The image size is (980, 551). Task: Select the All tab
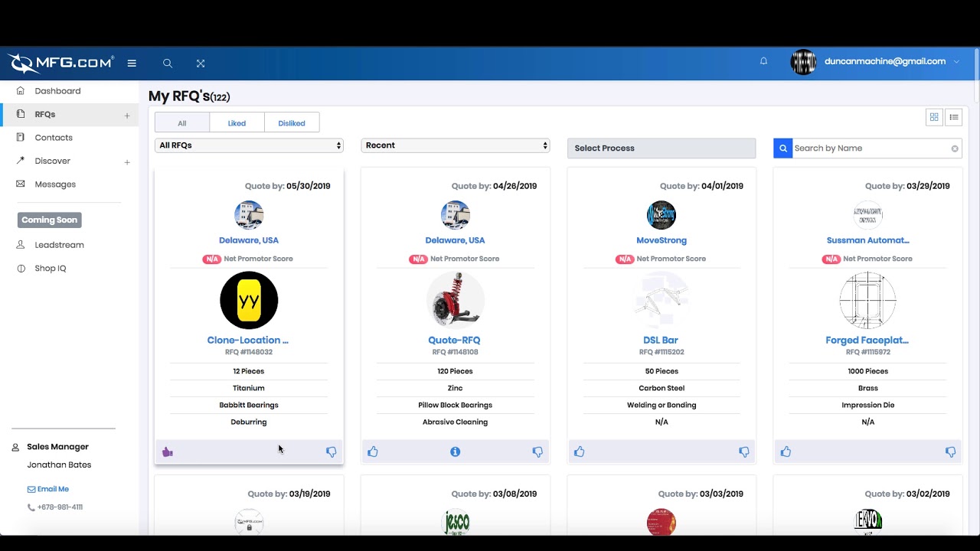(182, 122)
